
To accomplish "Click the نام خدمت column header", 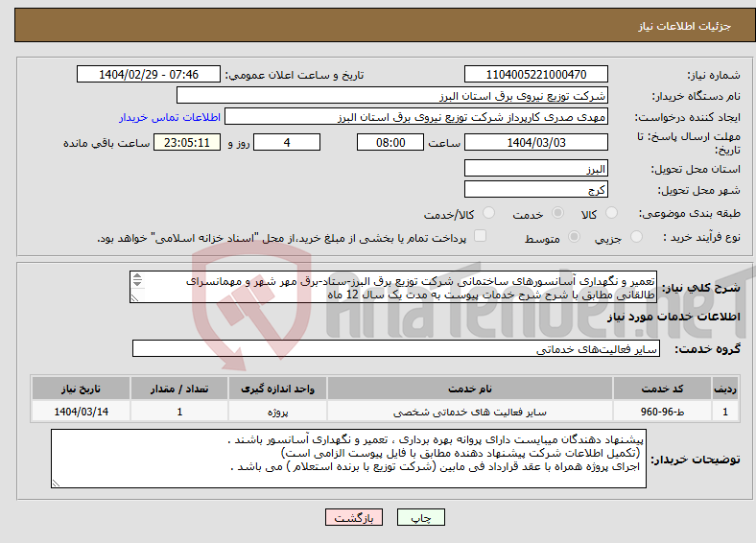I will tap(470, 389).
